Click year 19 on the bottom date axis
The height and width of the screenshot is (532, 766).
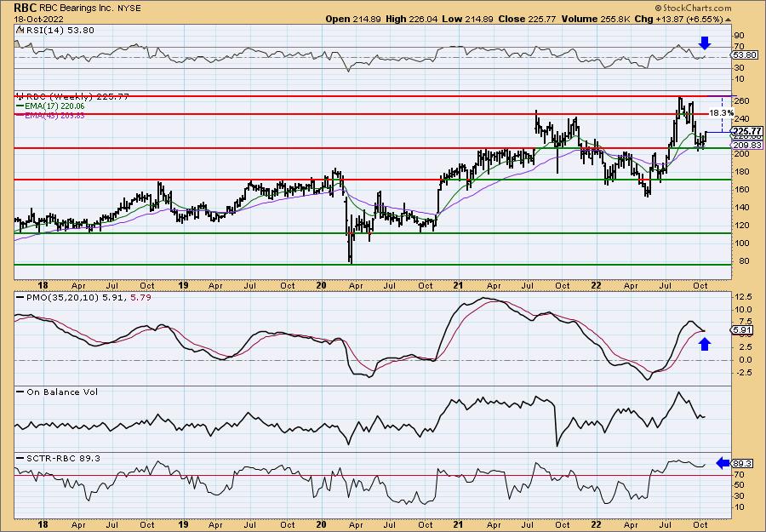pos(183,525)
